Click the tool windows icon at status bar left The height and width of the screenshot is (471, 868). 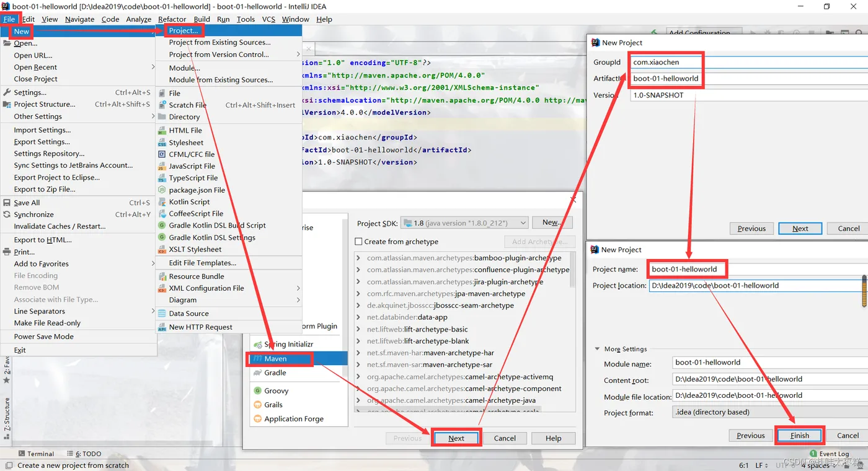pos(7,465)
